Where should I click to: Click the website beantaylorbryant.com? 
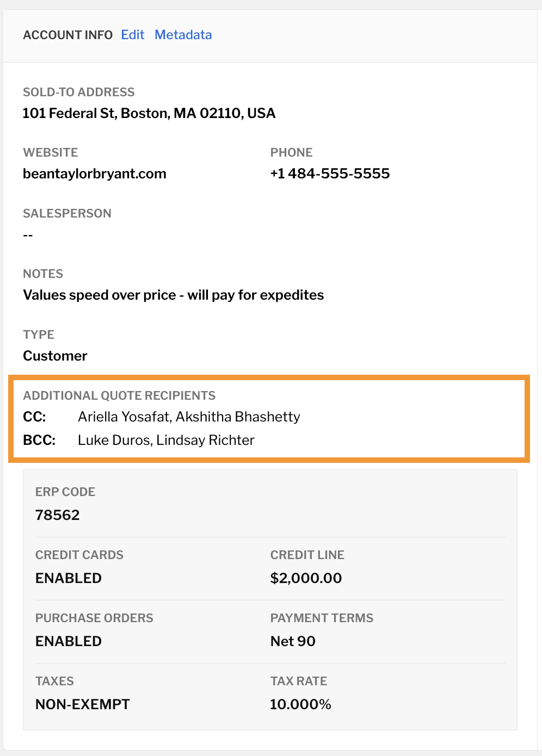click(95, 173)
